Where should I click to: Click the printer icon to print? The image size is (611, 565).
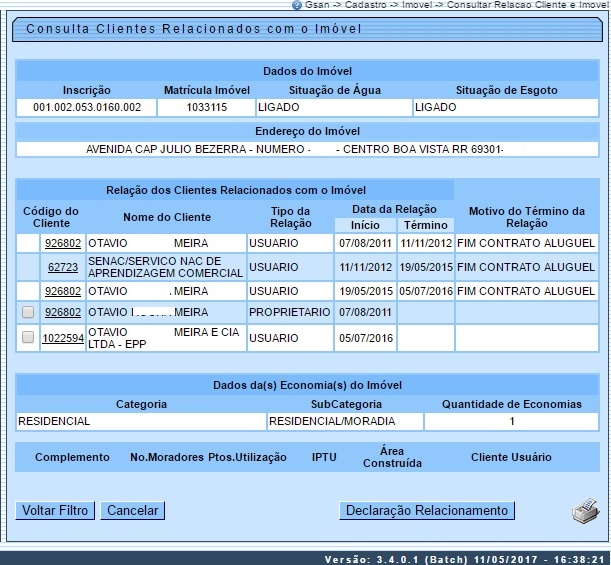[584, 511]
